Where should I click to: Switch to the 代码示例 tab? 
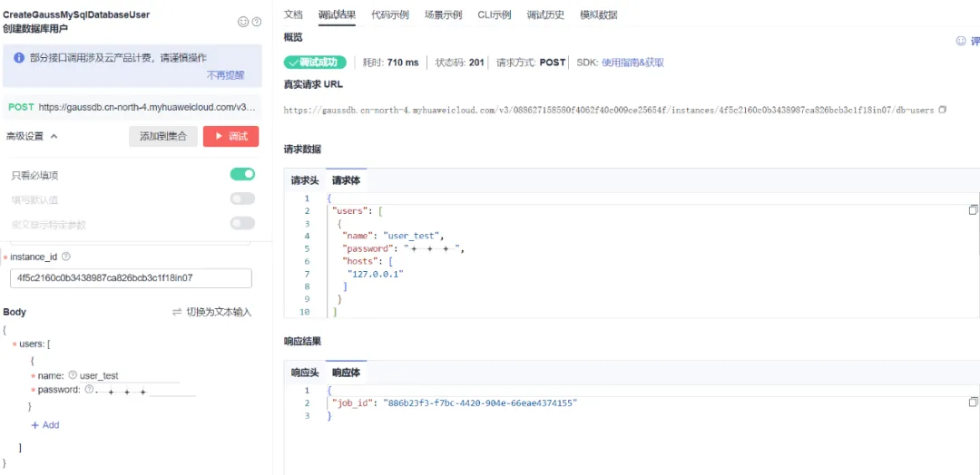[x=390, y=15]
